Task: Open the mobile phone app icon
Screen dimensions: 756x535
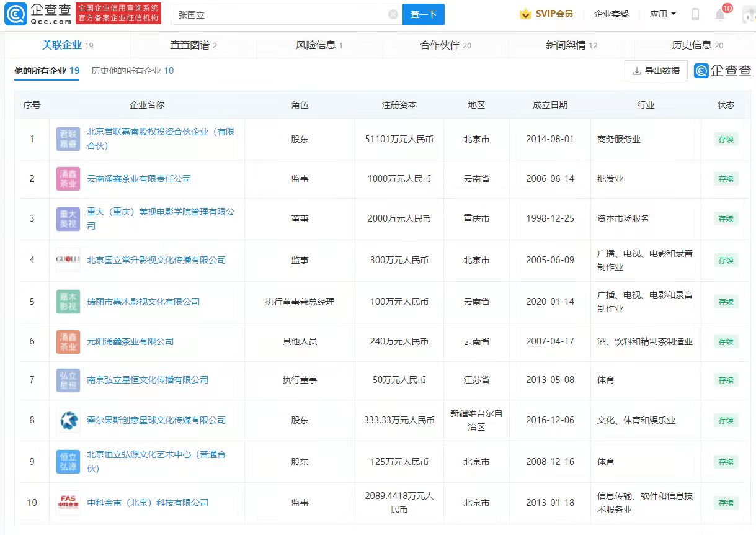Action: (x=695, y=14)
